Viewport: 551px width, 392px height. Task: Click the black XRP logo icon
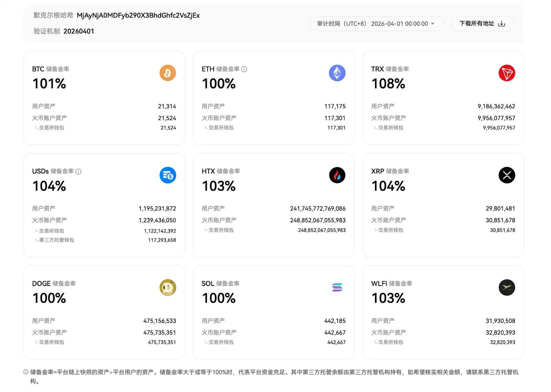(507, 175)
